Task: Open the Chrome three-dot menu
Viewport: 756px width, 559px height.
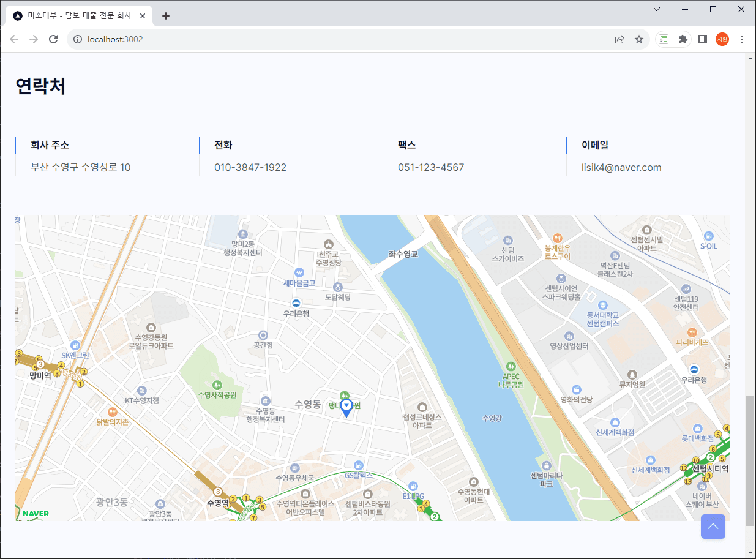Action: (742, 39)
